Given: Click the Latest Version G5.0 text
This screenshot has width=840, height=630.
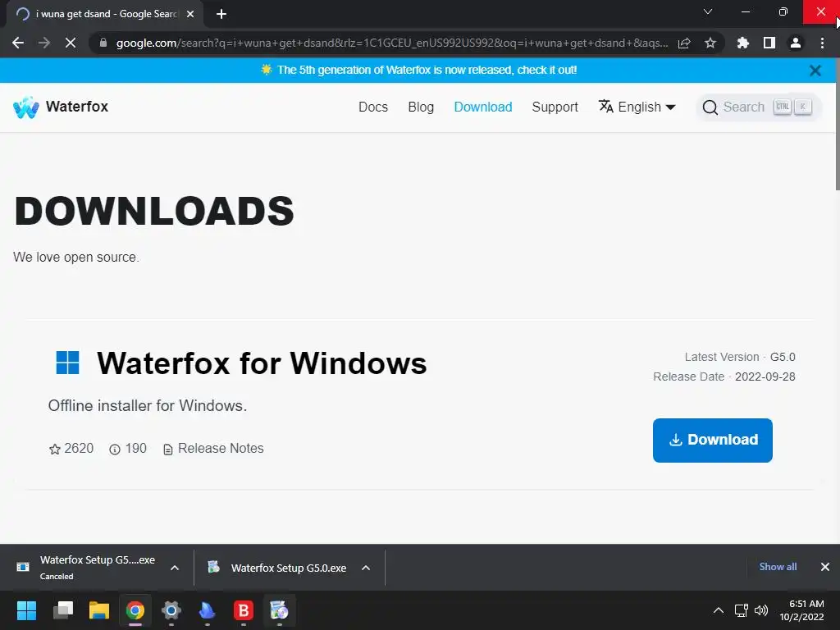Looking at the screenshot, I should pyautogui.click(x=740, y=357).
